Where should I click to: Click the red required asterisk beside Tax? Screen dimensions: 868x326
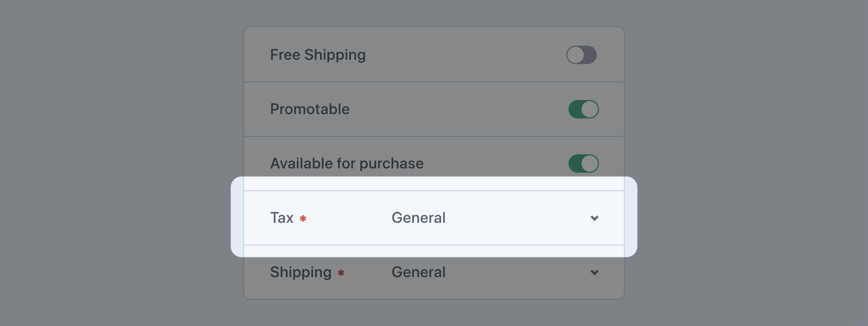click(x=303, y=219)
